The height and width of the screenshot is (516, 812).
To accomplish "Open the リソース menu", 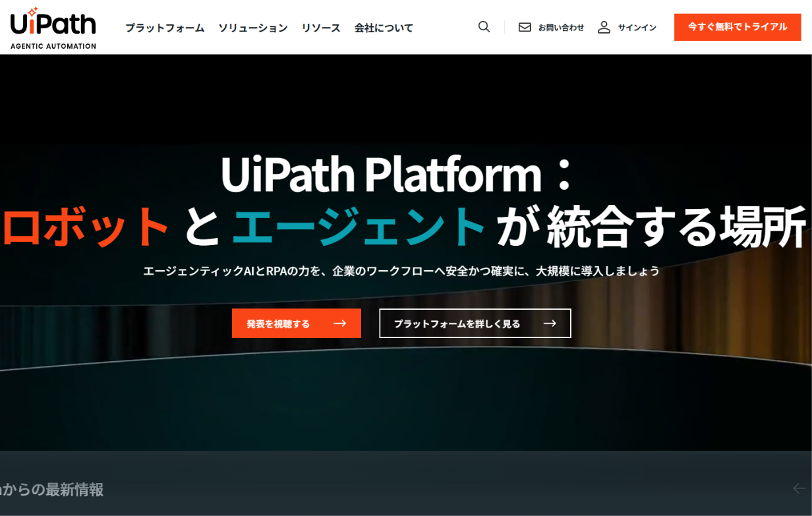I will 321,28.
